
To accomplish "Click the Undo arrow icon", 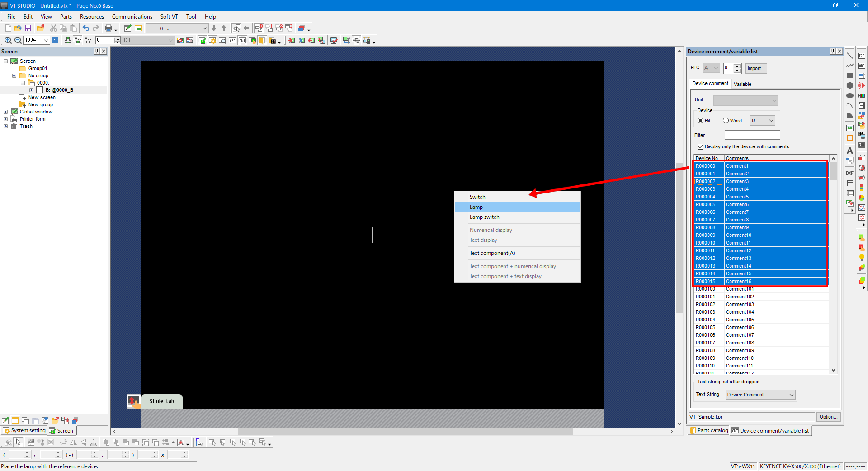I will pos(85,28).
